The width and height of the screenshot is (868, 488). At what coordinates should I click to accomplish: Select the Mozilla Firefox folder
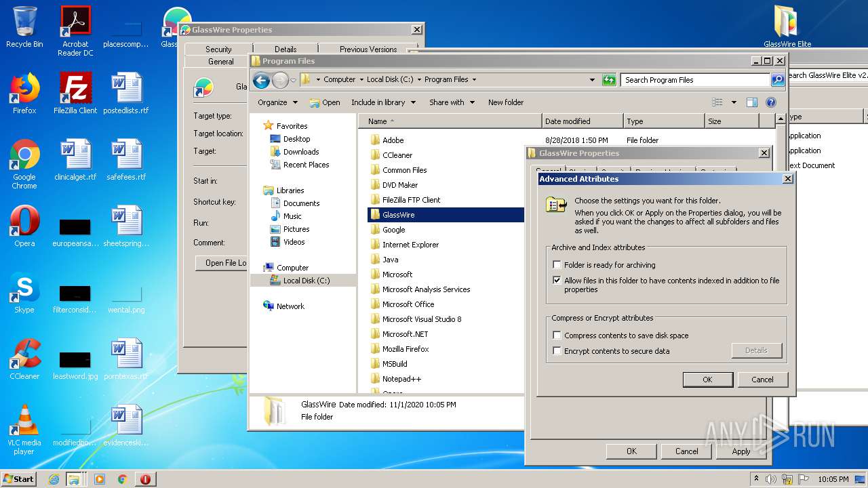click(406, 349)
